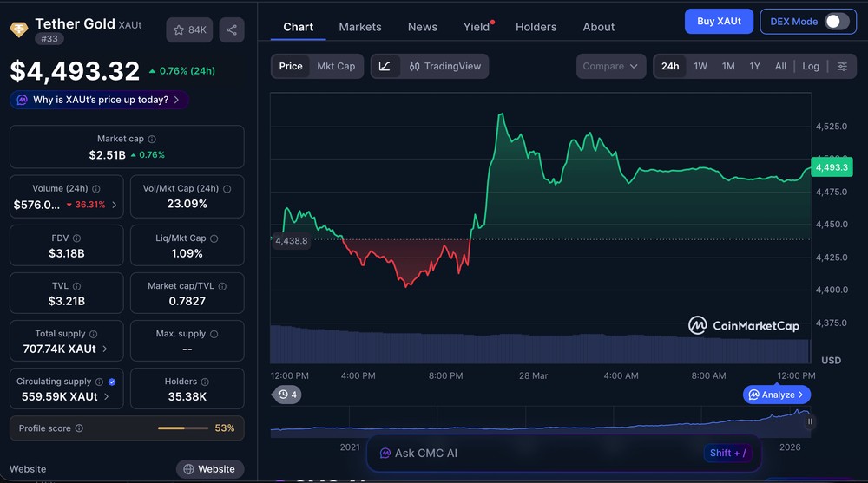Click Vol/Mkt Cap (24h) info icon

[x=227, y=189]
